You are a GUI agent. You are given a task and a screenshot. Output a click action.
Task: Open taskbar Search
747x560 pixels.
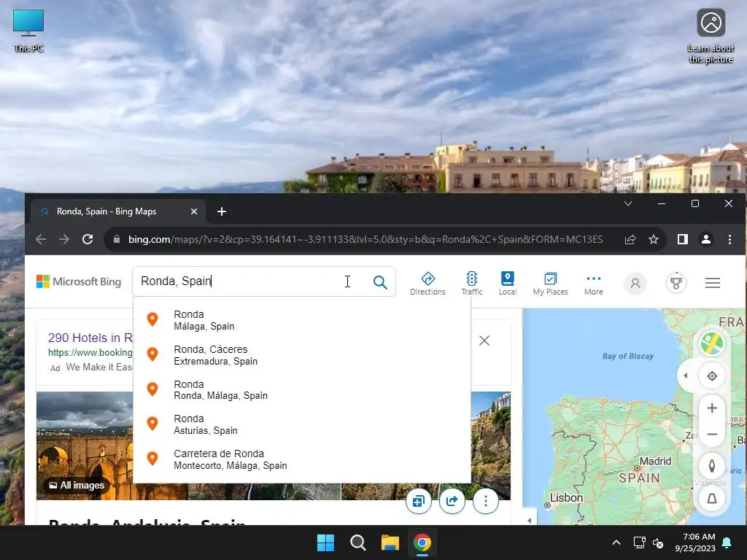coord(357,542)
